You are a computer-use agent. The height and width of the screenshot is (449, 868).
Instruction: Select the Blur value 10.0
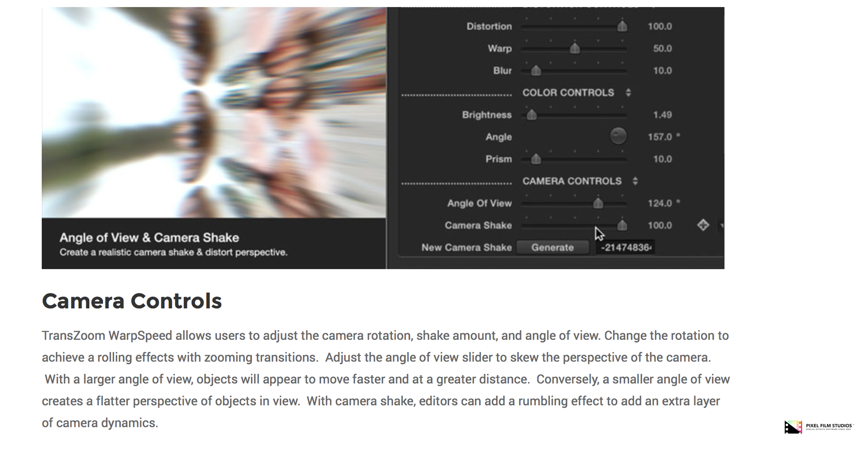coord(663,71)
